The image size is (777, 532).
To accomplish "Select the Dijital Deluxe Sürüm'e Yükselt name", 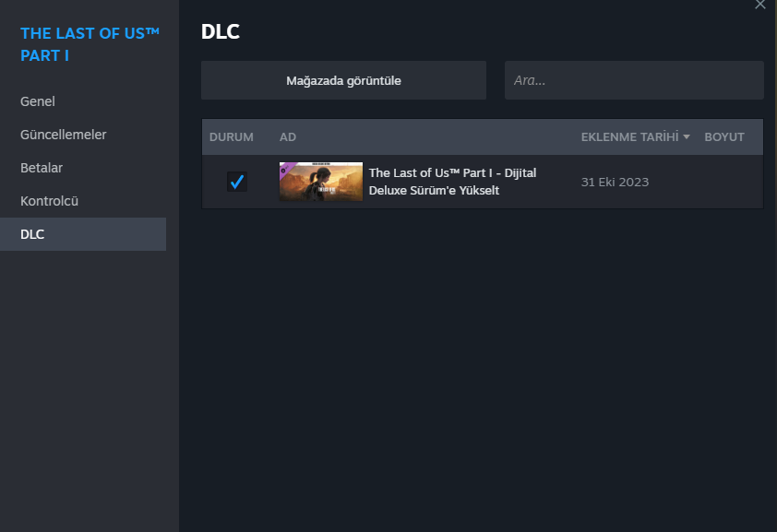I will click(452, 182).
